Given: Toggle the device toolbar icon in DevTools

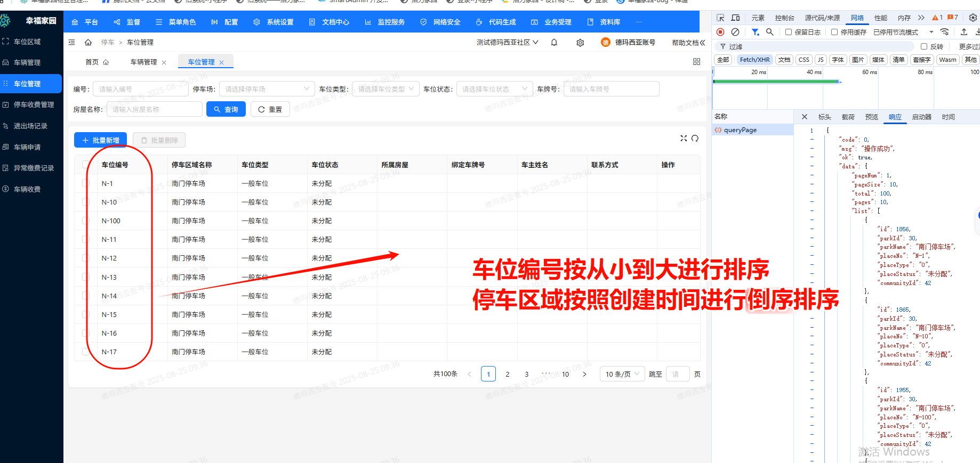Looking at the screenshot, I should tap(735, 18).
